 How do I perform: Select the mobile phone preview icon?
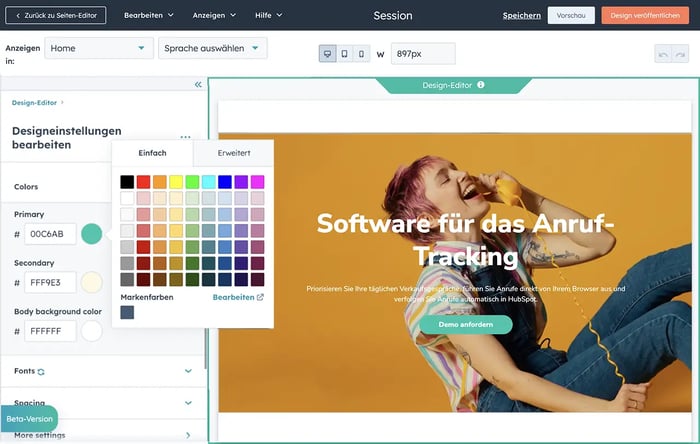point(361,54)
